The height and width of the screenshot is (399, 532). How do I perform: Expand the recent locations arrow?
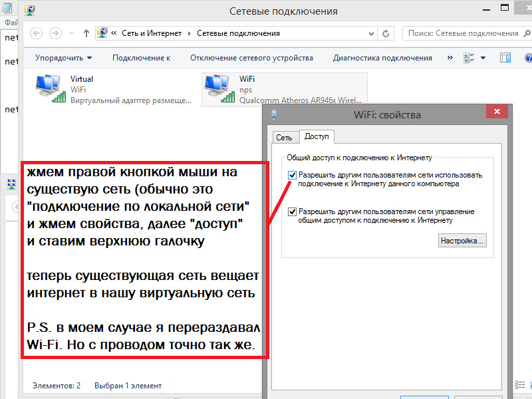click(71, 33)
